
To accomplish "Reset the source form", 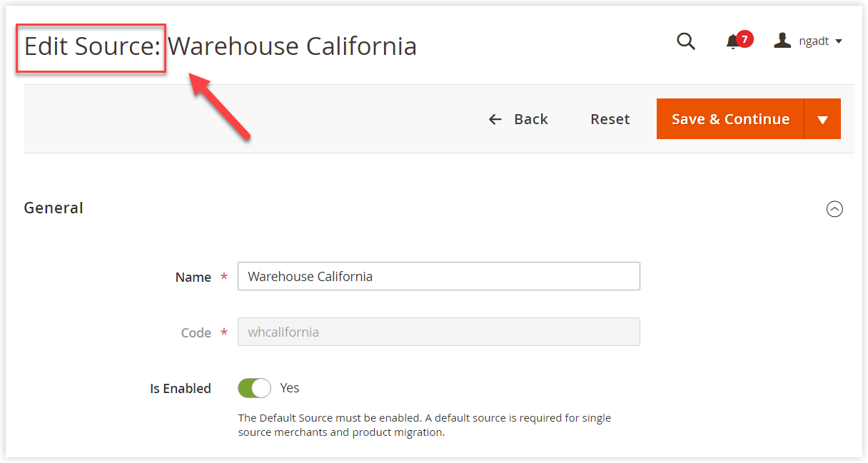I will pyautogui.click(x=610, y=118).
